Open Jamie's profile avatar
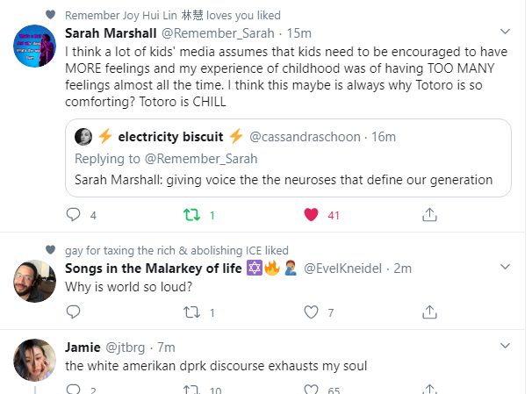The height and width of the screenshot is (394, 532). coord(37,360)
